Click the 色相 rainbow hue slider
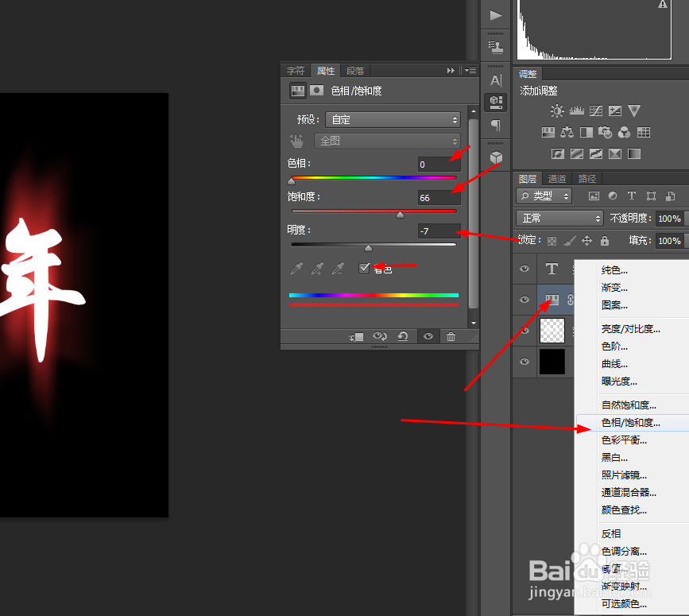Screen dimensions: 689x616 point(374,180)
